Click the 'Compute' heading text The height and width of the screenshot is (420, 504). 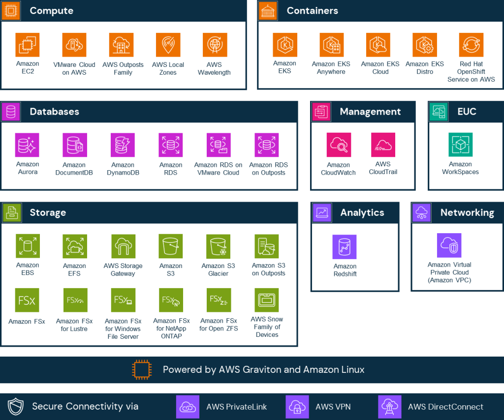(x=51, y=11)
